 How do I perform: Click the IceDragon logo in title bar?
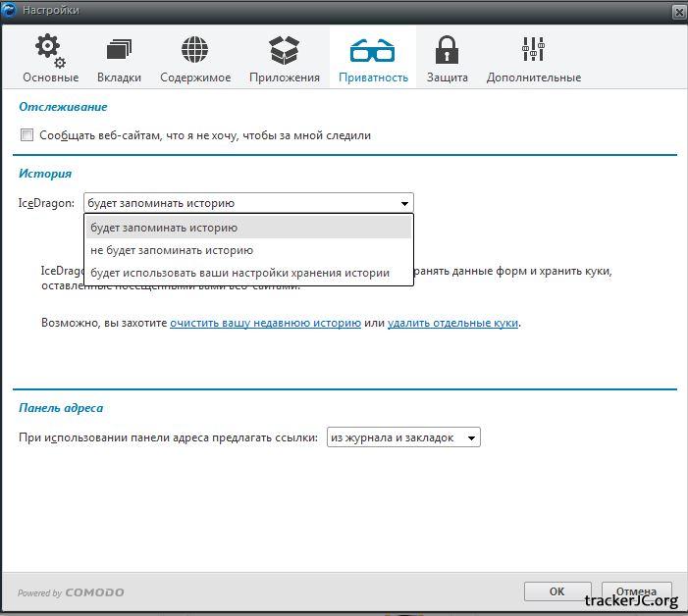(11, 10)
